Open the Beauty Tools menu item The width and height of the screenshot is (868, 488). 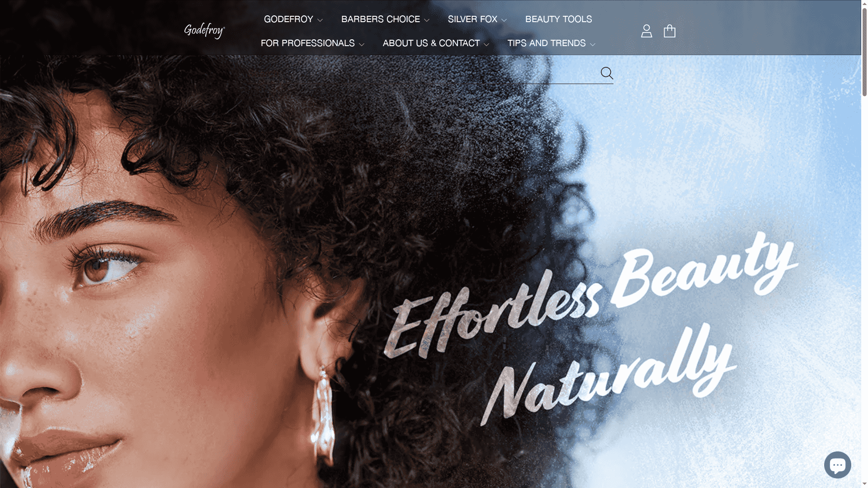click(558, 19)
